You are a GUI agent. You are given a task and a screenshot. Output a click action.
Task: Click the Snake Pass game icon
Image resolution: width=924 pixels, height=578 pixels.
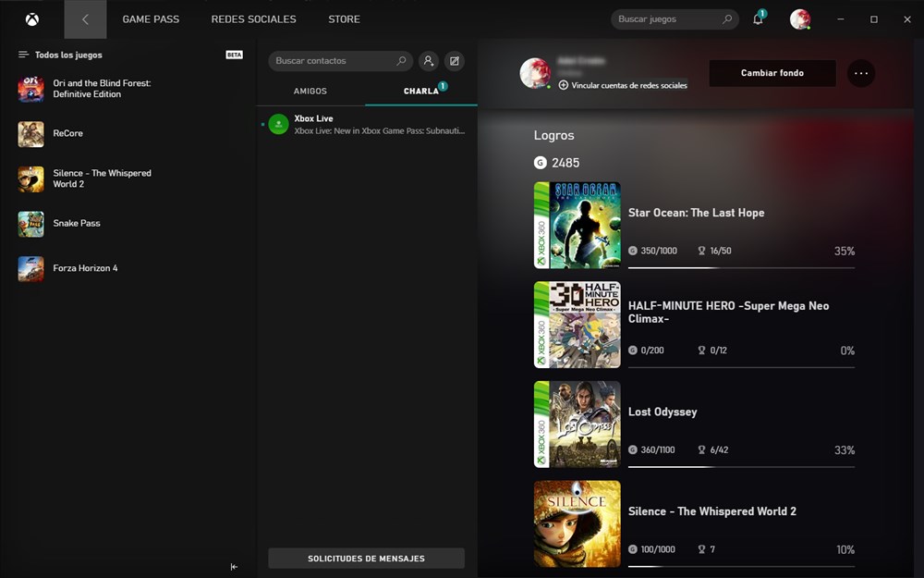[30, 224]
